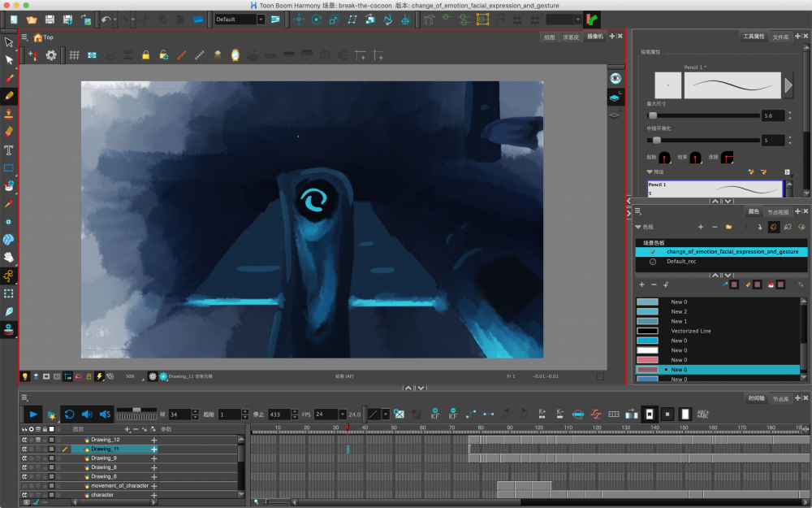Screen dimensions: 812x508
Task: Switch to the 节点视图 tab beside 颜色
Action: click(x=778, y=211)
